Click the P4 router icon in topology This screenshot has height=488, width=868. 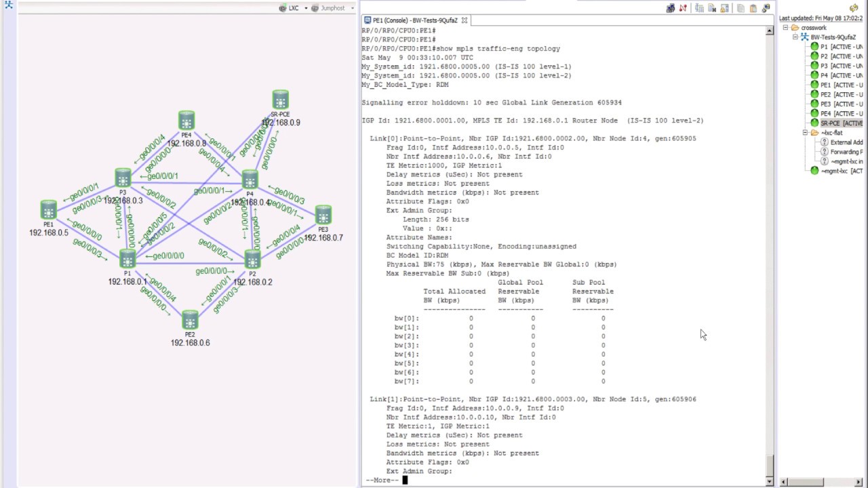[250, 180]
